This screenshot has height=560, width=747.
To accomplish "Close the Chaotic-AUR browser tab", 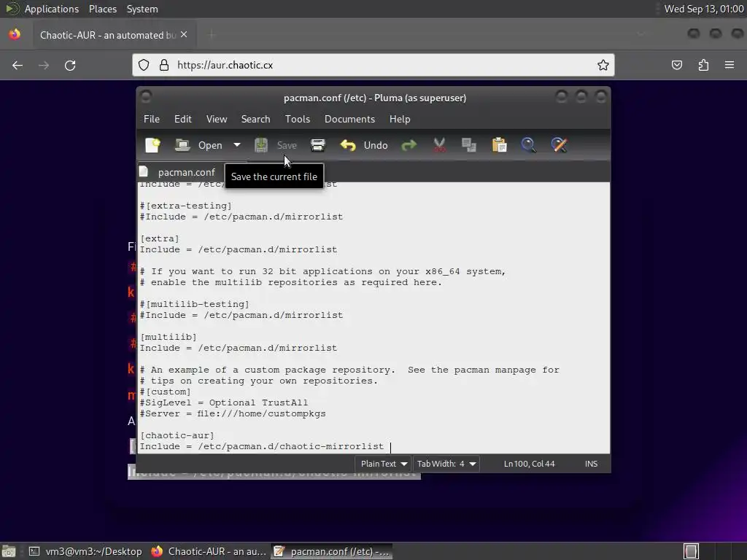I will click(x=184, y=35).
